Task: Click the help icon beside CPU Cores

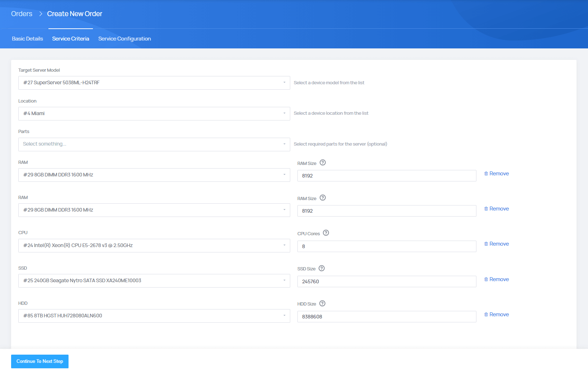Action: 326,233
